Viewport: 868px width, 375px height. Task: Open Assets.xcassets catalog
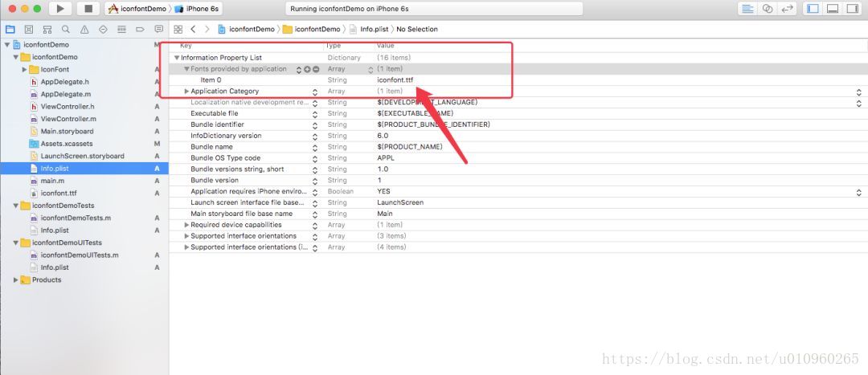67,144
